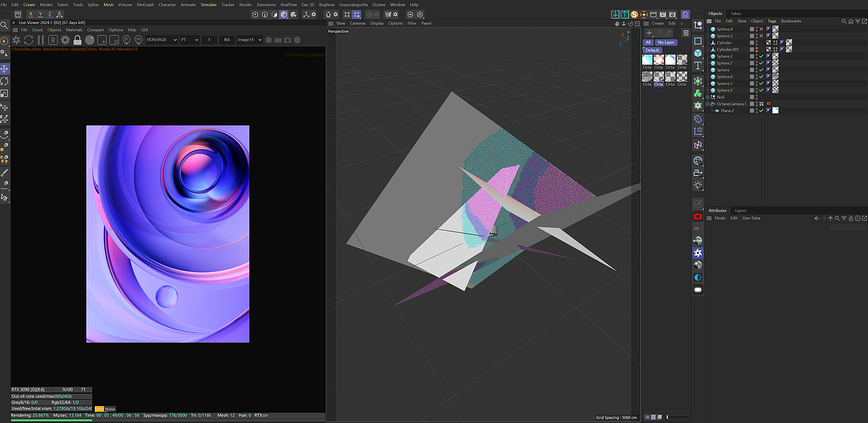Open the Octane menu in the main menu bar

(x=379, y=5)
